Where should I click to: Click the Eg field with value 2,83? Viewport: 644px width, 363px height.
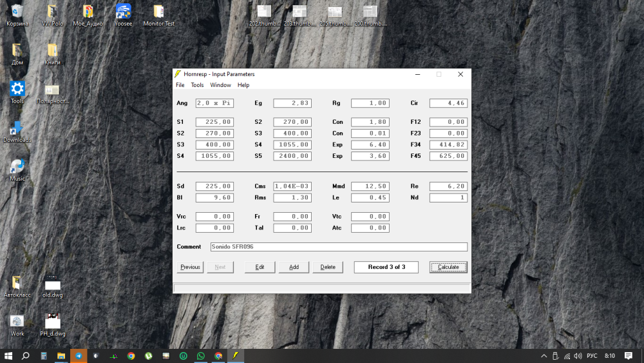(x=292, y=103)
